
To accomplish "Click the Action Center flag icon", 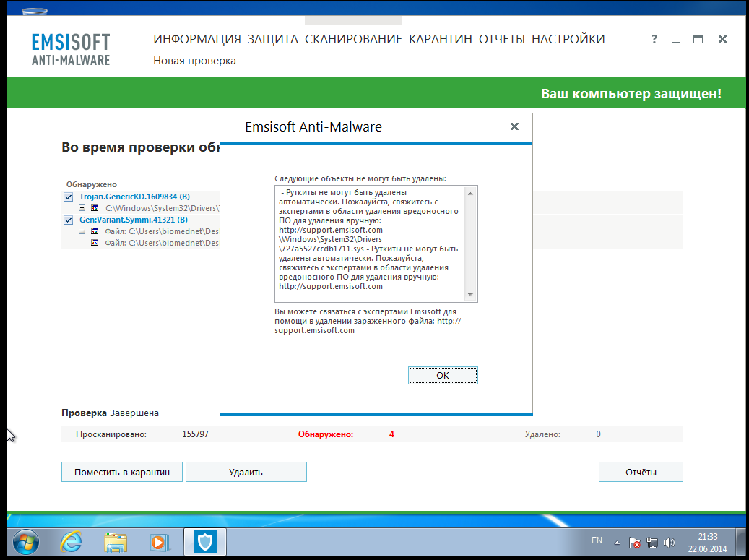I will tap(635, 543).
